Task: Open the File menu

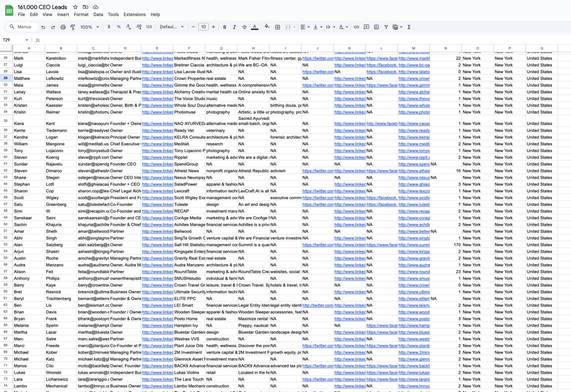Action: tap(21, 15)
